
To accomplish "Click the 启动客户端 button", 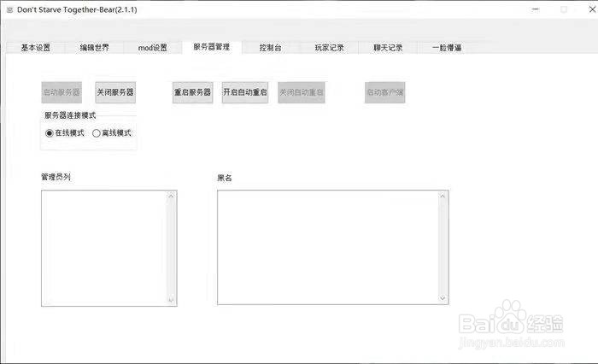I will point(384,92).
